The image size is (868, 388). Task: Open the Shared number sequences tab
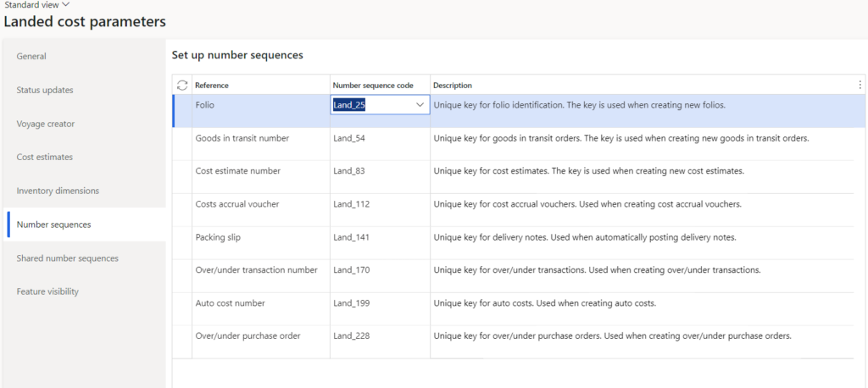[x=68, y=258]
